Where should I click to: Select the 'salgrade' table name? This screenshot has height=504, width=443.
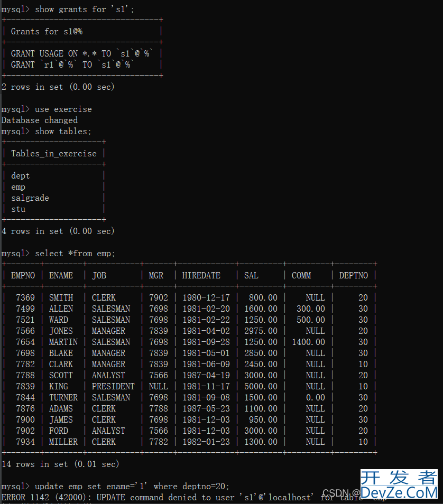tap(30, 198)
